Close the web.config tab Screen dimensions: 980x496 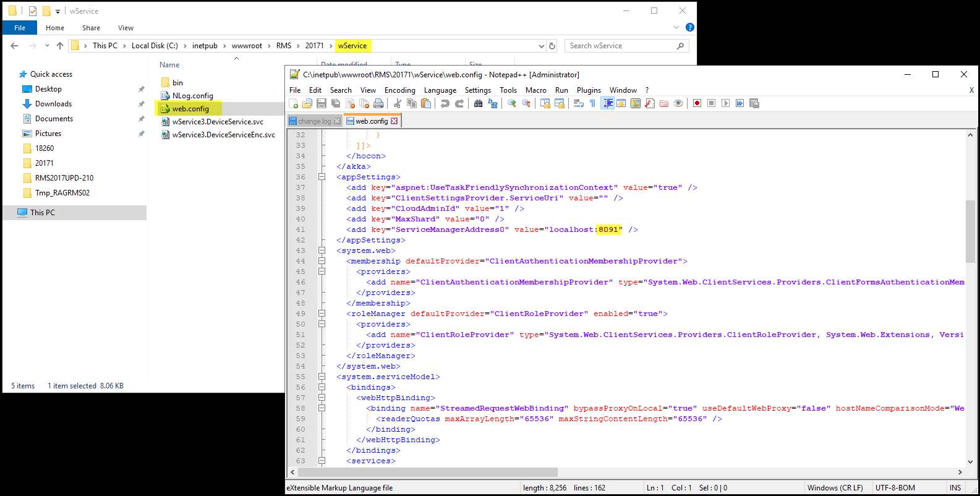tap(394, 121)
